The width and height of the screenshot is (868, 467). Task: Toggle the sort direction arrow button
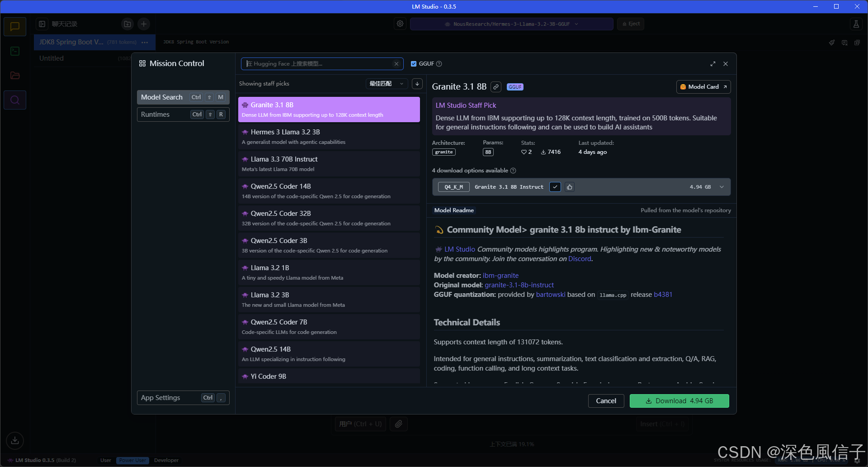tap(417, 84)
